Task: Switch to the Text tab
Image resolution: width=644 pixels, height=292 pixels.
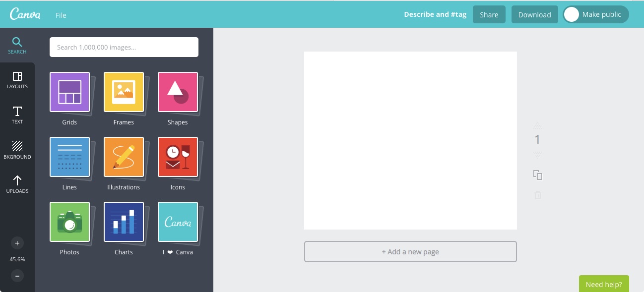Action: [x=17, y=115]
